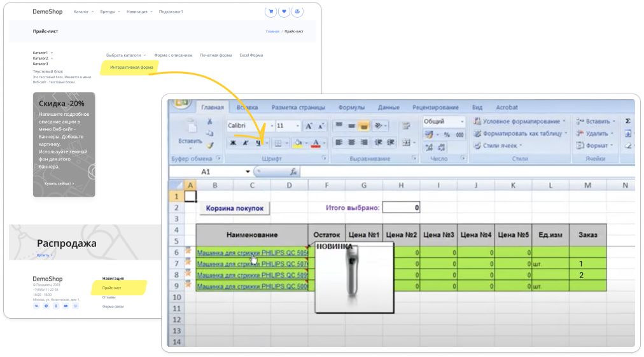The image size is (644, 357).
Task: Switch to the Формулы ribbon tab
Action: (x=351, y=107)
